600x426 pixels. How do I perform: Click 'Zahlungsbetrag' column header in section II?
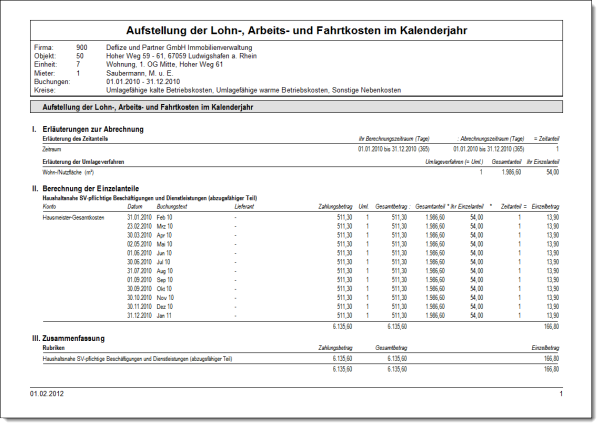[x=335, y=207]
